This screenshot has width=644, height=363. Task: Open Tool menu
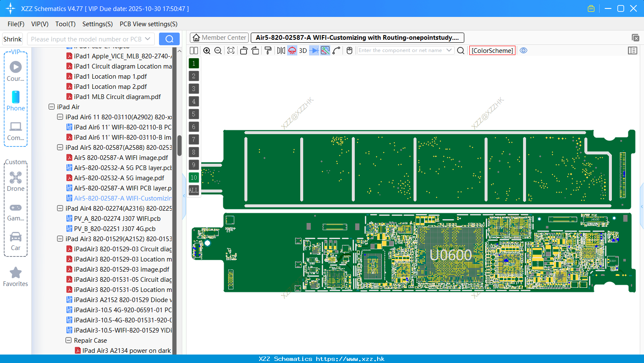click(66, 24)
